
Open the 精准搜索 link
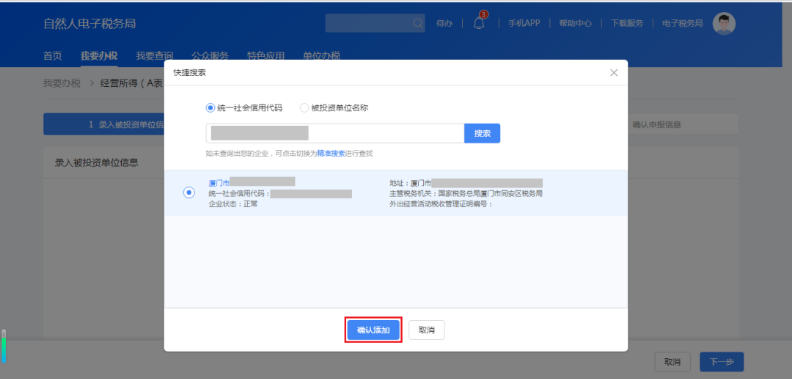(x=331, y=153)
